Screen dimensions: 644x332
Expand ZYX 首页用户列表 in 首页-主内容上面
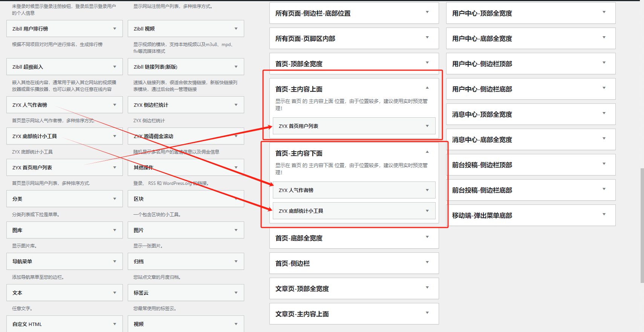click(x=427, y=126)
